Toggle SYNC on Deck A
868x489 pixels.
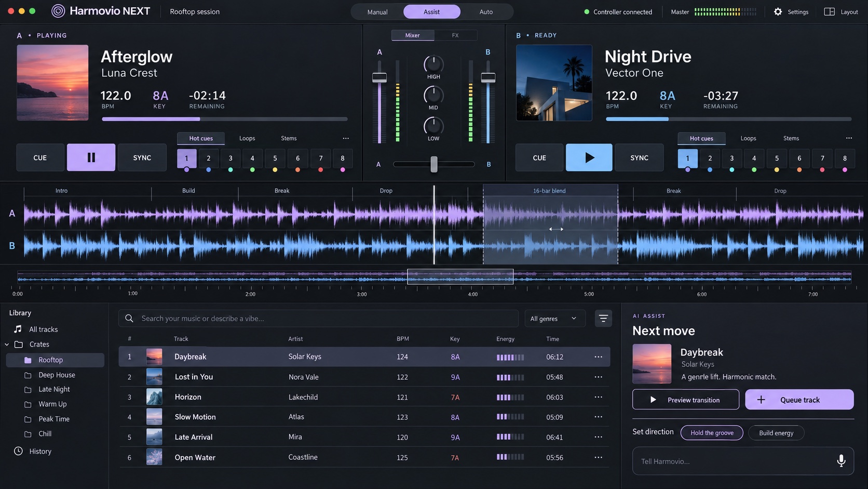[x=142, y=157]
